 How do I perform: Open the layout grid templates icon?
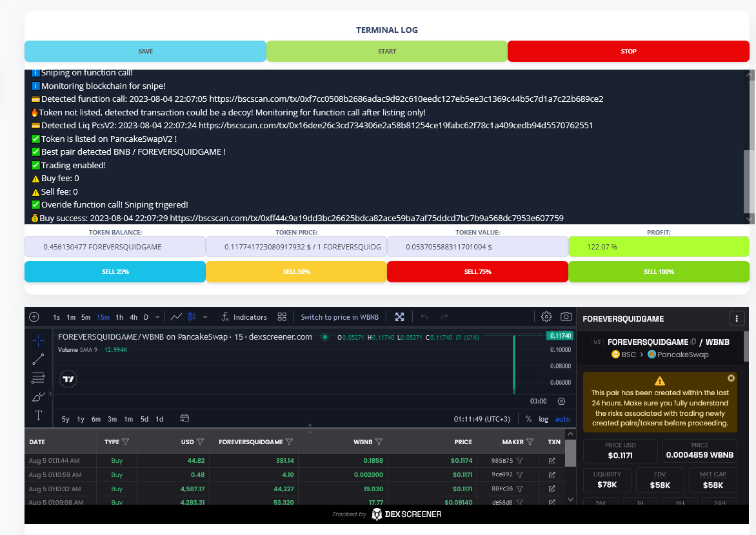[x=282, y=317]
